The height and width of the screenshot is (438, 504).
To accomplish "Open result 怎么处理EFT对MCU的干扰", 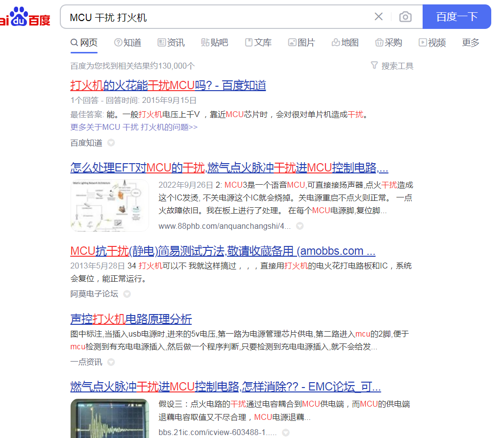I will pyautogui.click(x=229, y=168).
